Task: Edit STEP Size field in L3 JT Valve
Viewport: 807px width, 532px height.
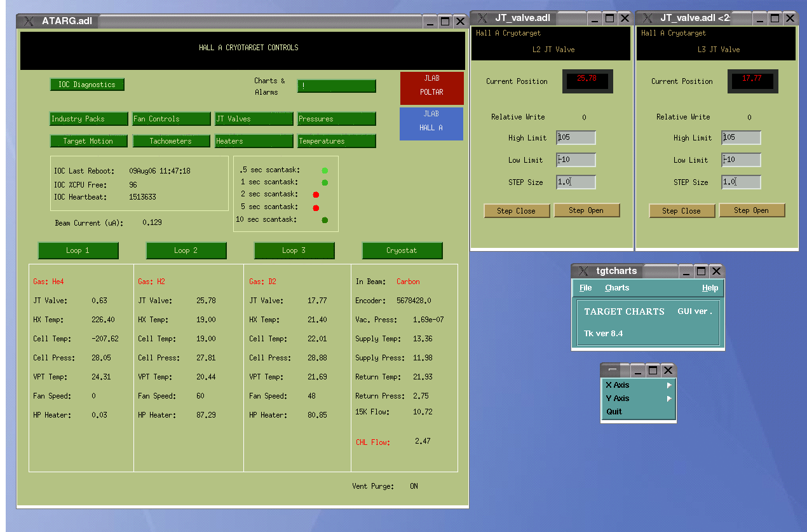Action: pyautogui.click(x=742, y=182)
